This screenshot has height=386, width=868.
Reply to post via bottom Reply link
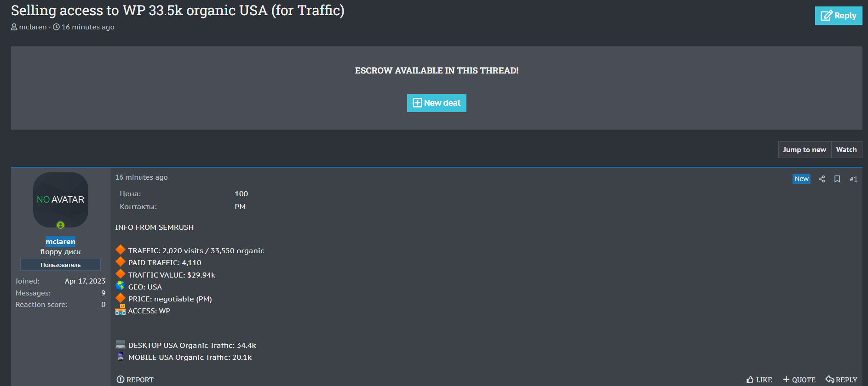[841, 380]
